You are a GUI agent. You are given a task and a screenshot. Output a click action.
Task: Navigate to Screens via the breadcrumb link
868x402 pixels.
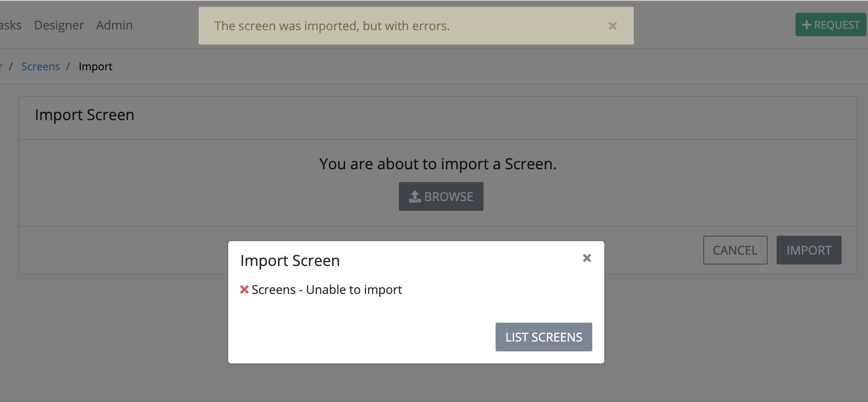[40, 66]
